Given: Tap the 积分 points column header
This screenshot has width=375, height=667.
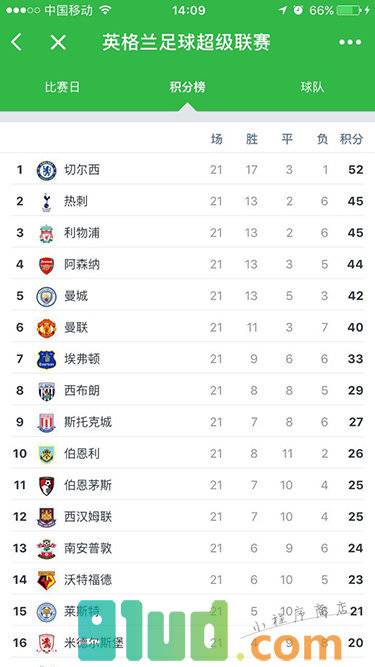Looking at the screenshot, I should tap(351, 139).
